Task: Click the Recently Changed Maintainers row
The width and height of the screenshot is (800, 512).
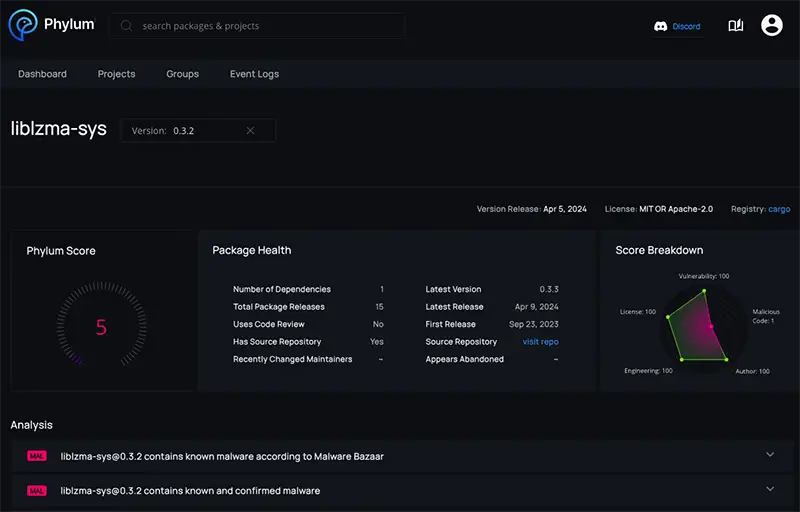Action: pos(308,359)
